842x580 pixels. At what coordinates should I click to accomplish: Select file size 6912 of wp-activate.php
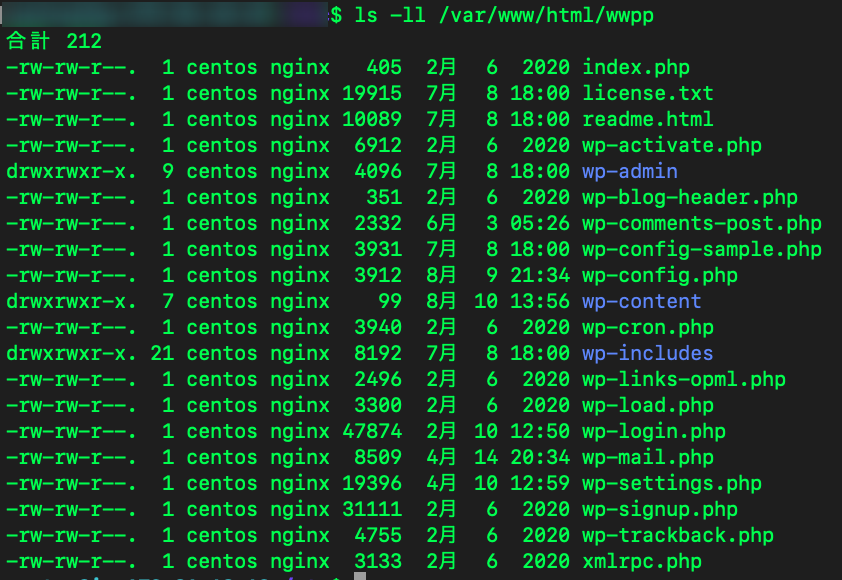pos(378,146)
